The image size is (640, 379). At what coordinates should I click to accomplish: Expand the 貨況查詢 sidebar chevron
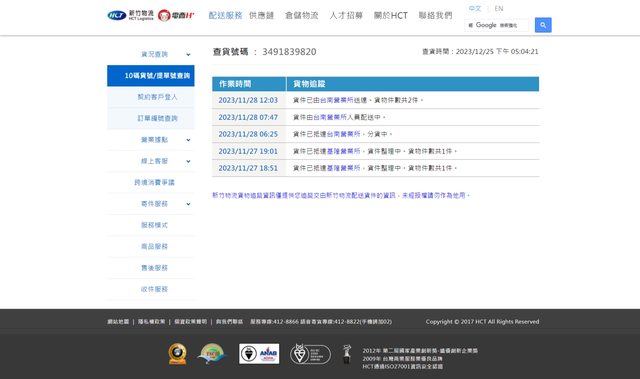pos(188,54)
